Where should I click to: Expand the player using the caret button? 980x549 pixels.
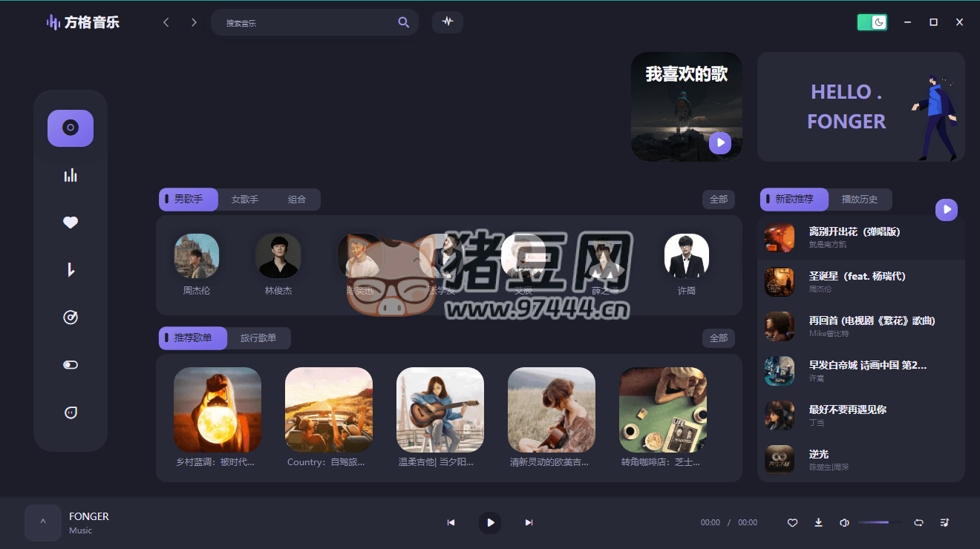pos(43,522)
